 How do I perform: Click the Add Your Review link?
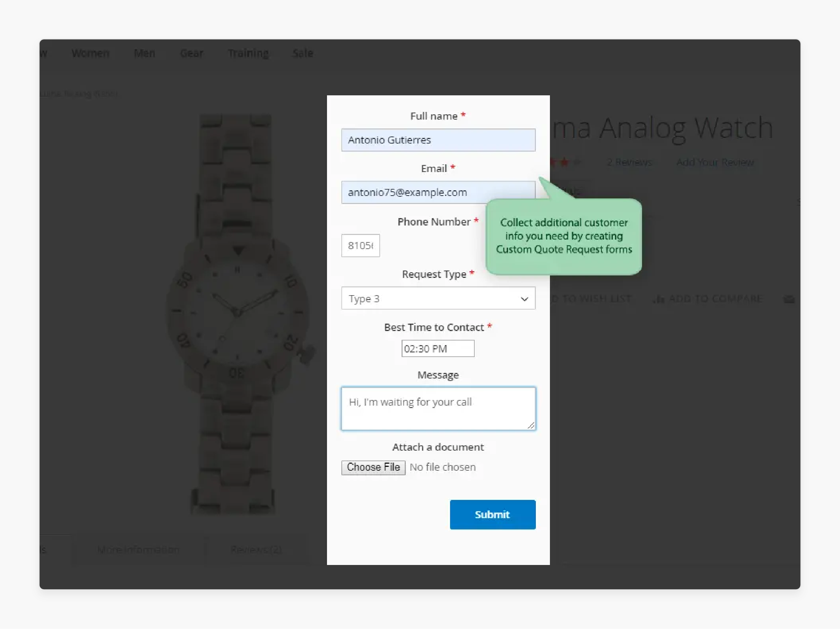pos(715,162)
